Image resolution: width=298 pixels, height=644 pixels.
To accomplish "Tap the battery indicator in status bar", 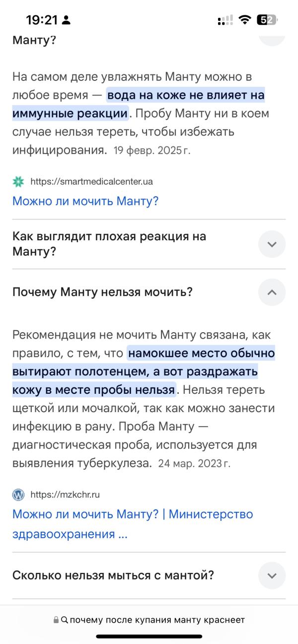I will click(x=267, y=20).
